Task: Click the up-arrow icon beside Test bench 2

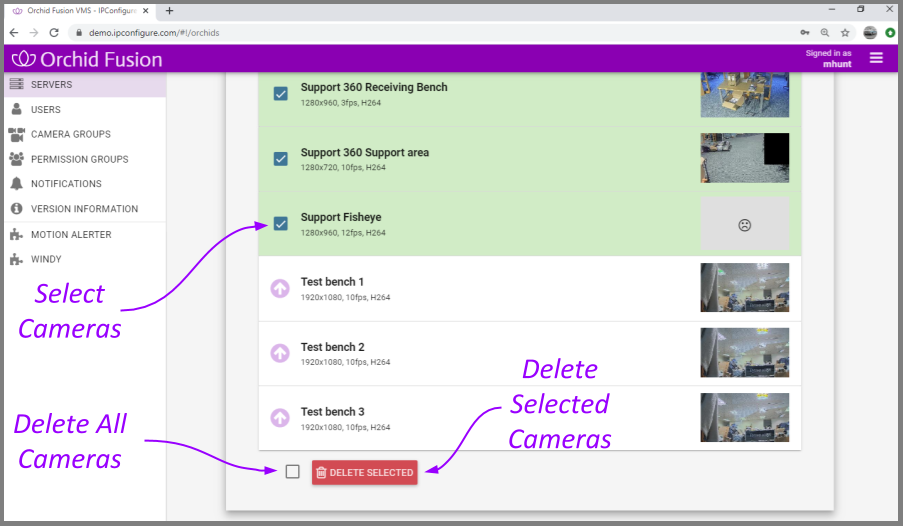Action: click(x=280, y=353)
